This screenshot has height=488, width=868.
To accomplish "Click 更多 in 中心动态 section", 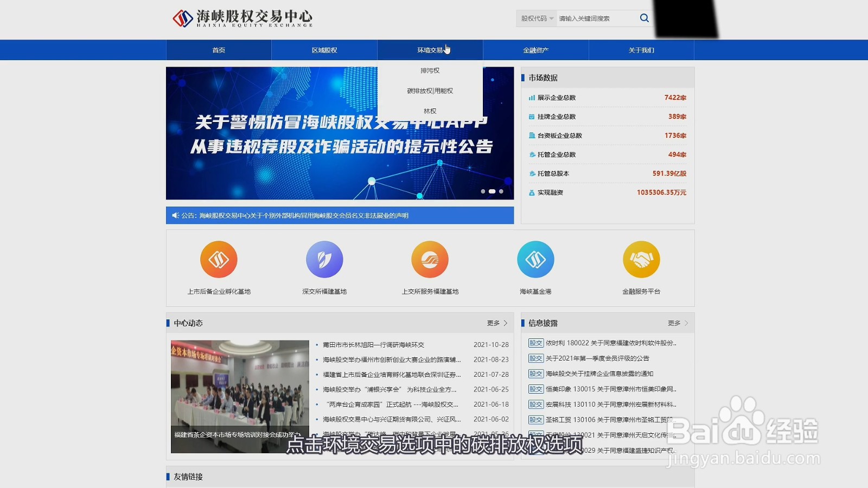I will (497, 323).
